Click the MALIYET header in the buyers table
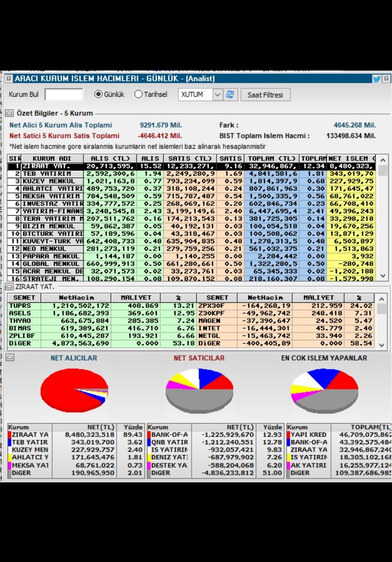Screen dimensions: 392x562 tap(136, 298)
